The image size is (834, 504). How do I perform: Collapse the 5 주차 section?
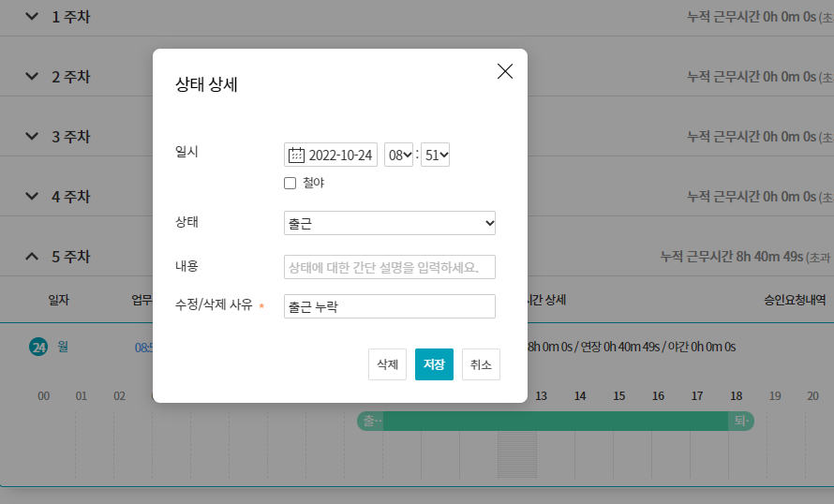coord(32,257)
